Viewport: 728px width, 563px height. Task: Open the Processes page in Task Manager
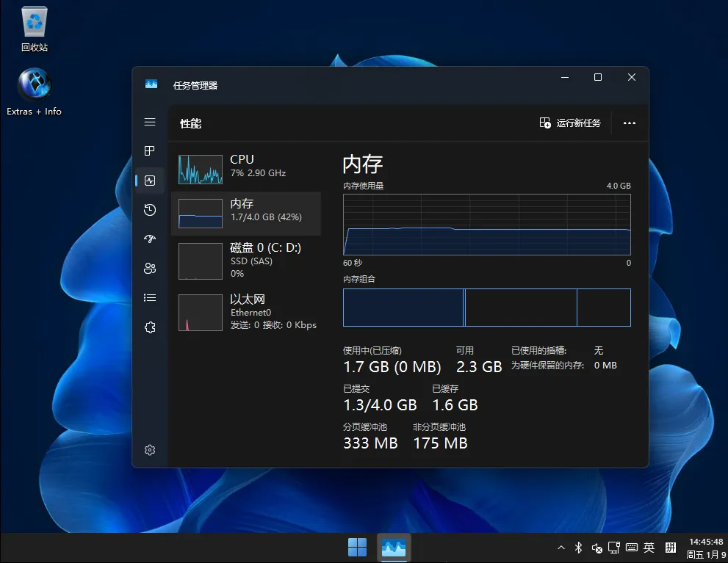click(150, 151)
